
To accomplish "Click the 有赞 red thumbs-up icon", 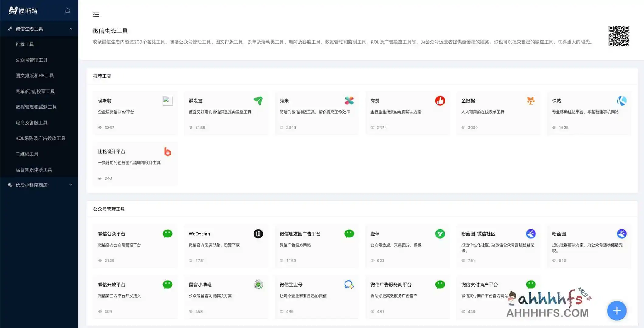I will point(440,101).
